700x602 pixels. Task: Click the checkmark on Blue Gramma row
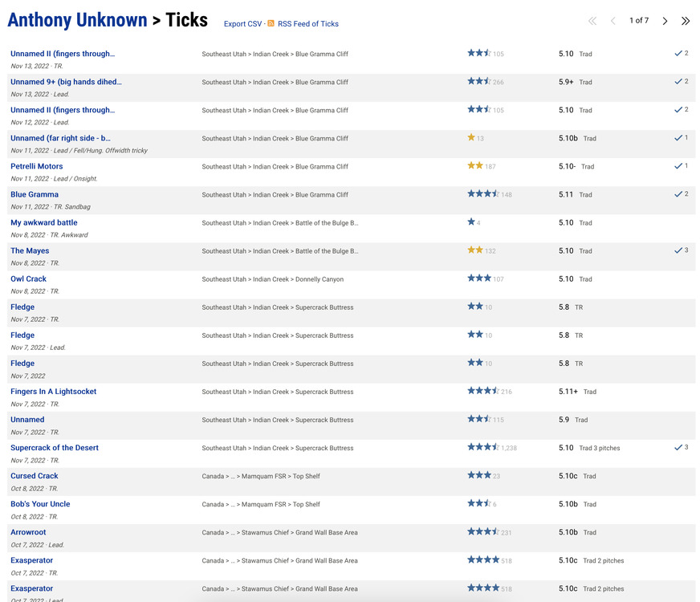[x=679, y=194]
